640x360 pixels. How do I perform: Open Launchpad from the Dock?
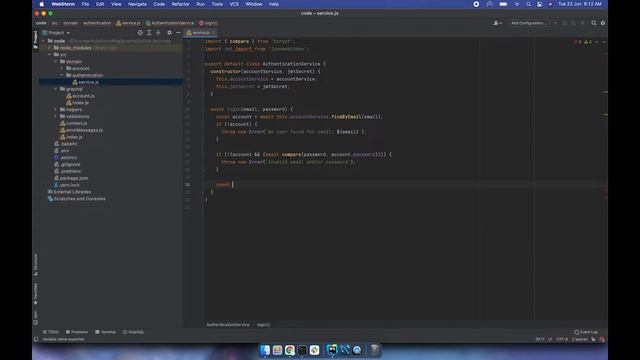point(278,350)
